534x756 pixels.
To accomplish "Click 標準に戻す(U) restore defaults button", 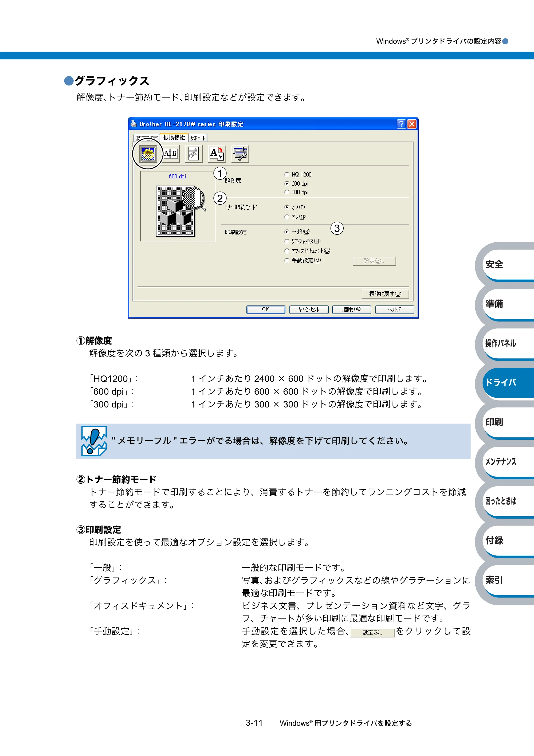I will click(385, 294).
